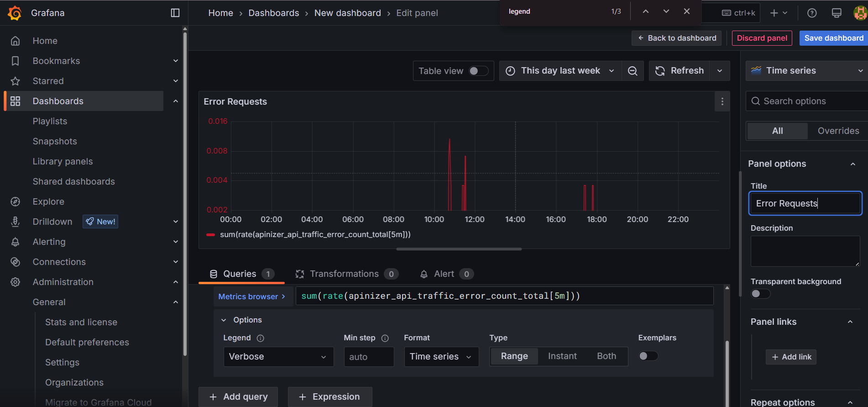Click the zoom out time range icon
This screenshot has height=407, width=868.
pos(633,71)
